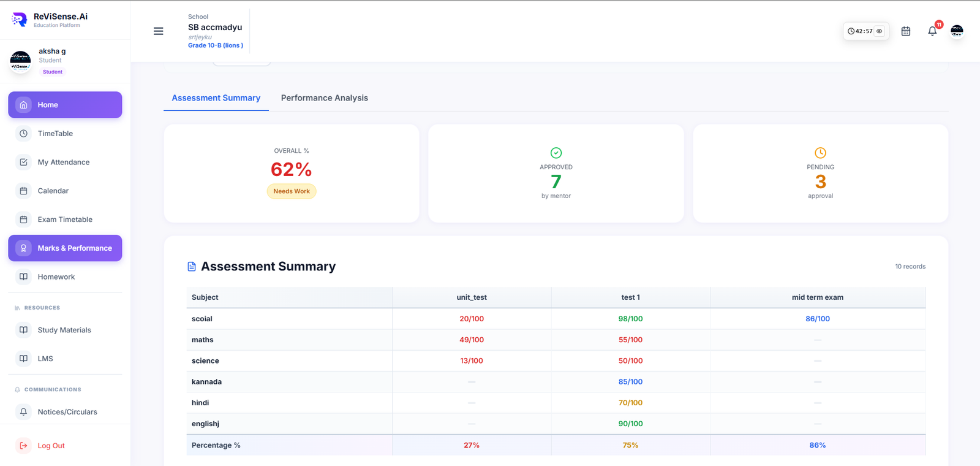The height and width of the screenshot is (466, 980).
Task: Click the Marks & Performance award icon
Action: (23, 248)
